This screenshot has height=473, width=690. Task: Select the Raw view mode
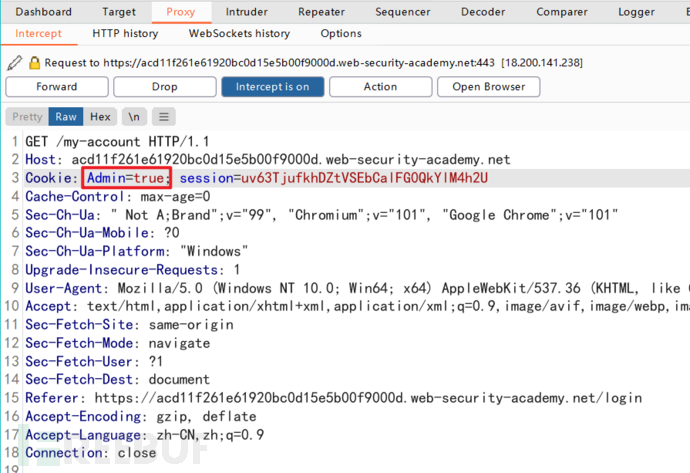pos(66,117)
